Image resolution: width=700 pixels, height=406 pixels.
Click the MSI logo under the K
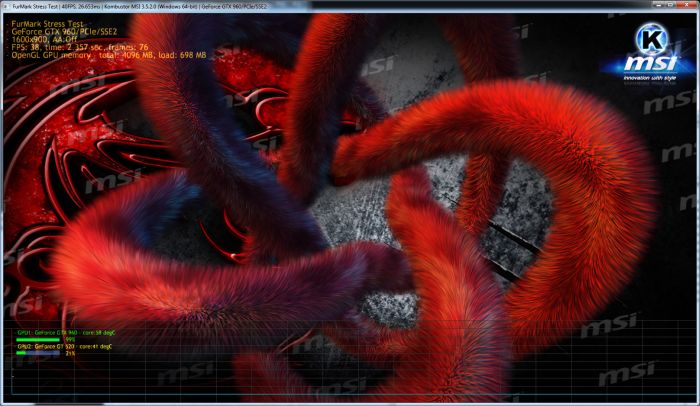(x=651, y=64)
